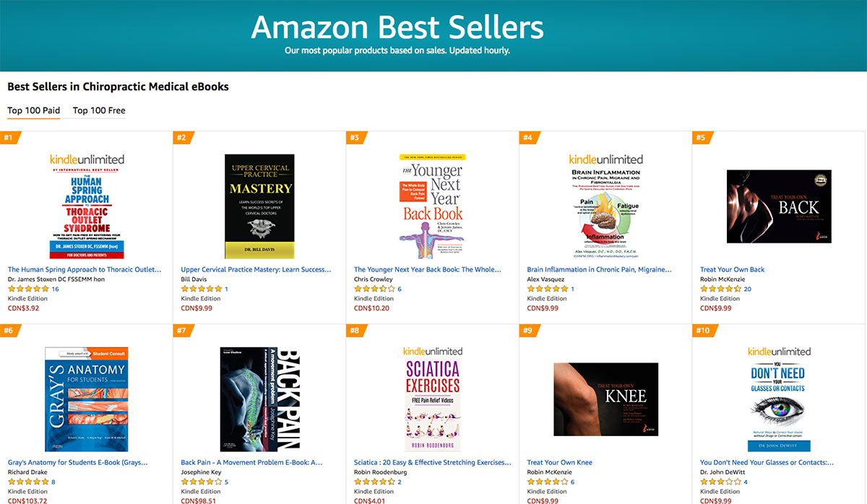
Task: Open the Treat Your Own Back title link
Action: tap(732, 269)
